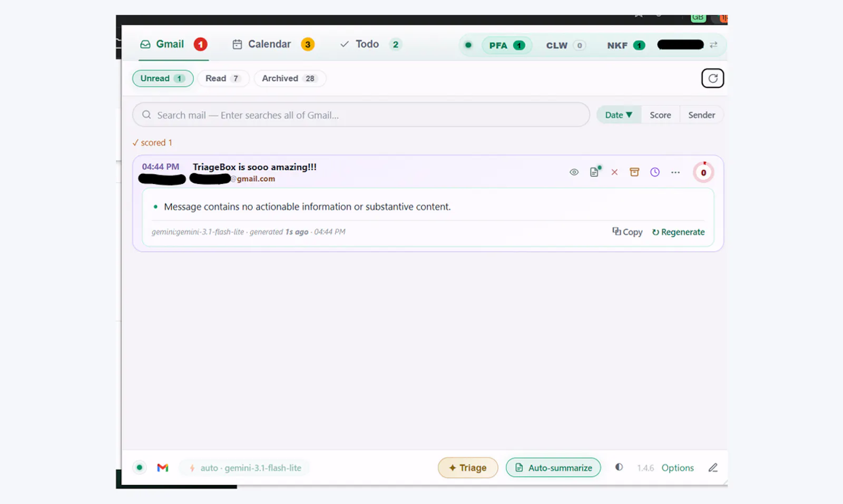Click the summary bullet text

click(307, 207)
